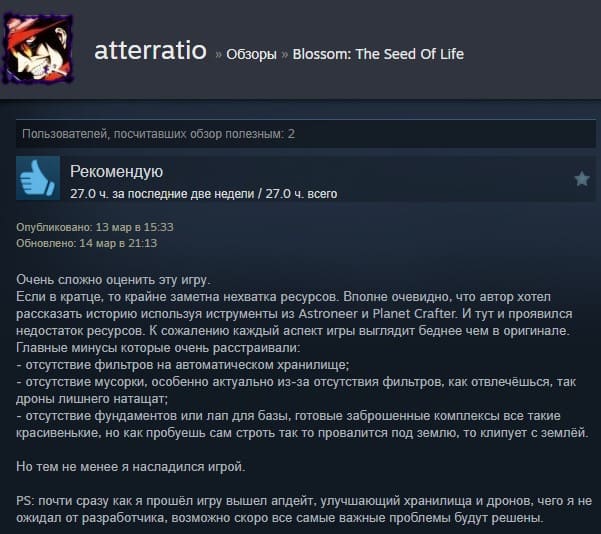
Task: Open atterratio's profile avatar image
Action: 38,49
